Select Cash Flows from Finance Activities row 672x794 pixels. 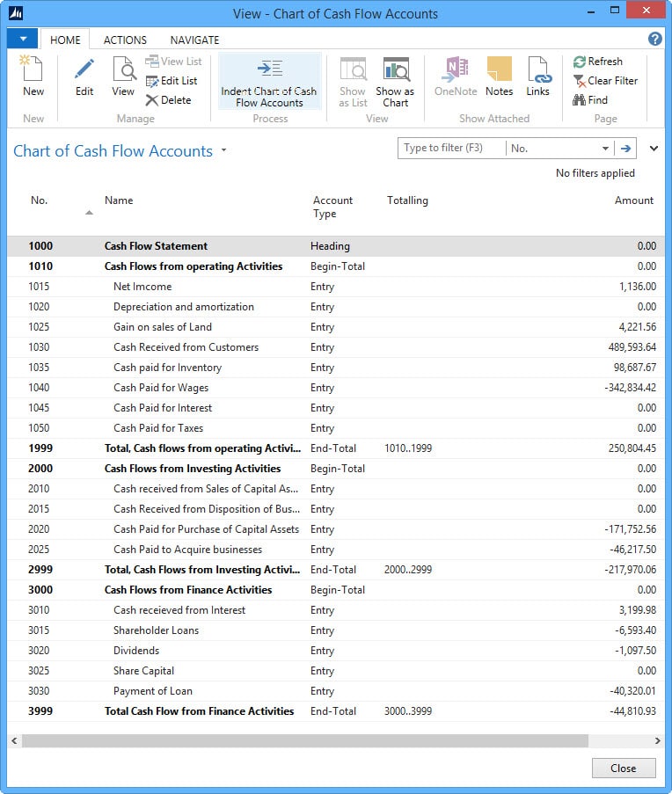[336, 590]
